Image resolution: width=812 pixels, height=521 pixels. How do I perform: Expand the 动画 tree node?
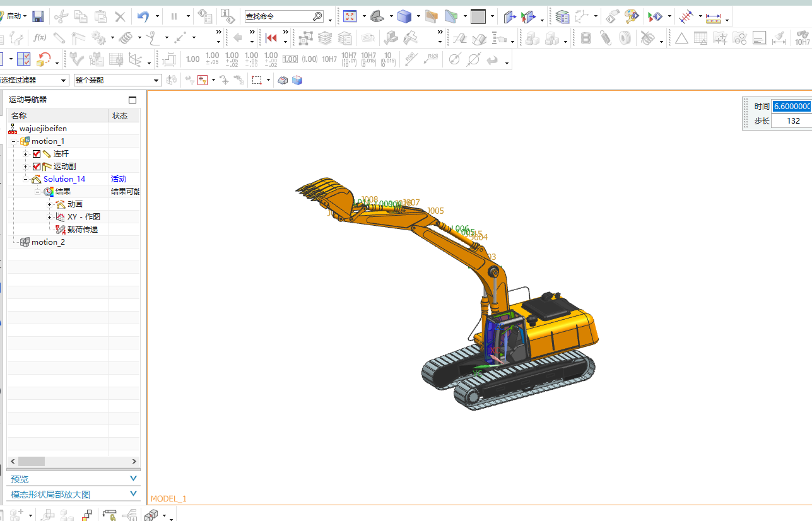click(x=50, y=204)
